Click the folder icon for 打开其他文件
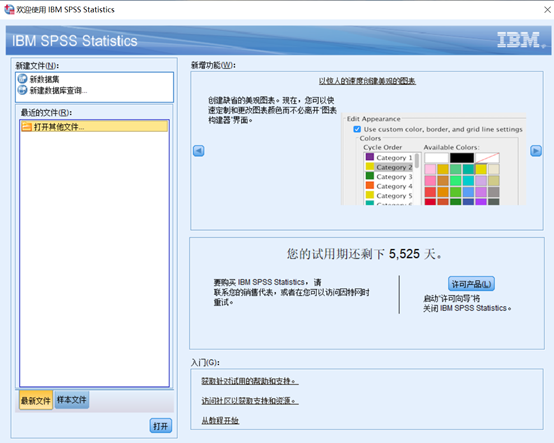This screenshot has height=443, width=554. tap(26, 126)
